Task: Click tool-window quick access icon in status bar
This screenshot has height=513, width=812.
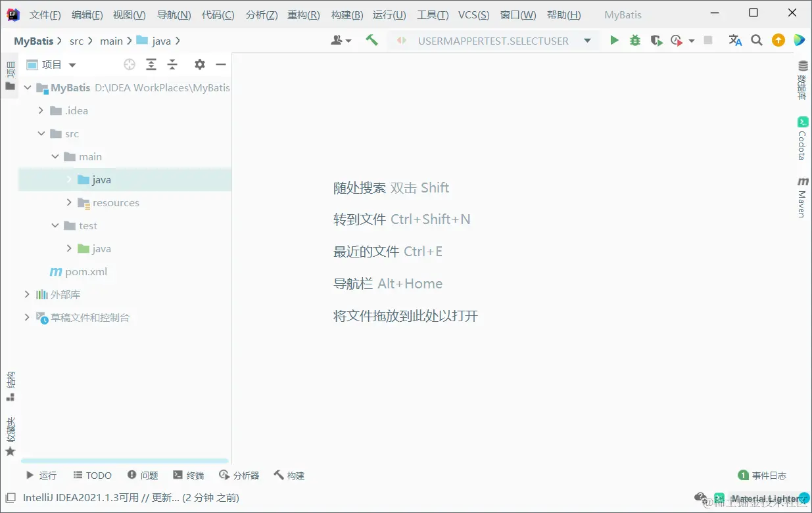Action: [x=10, y=498]
